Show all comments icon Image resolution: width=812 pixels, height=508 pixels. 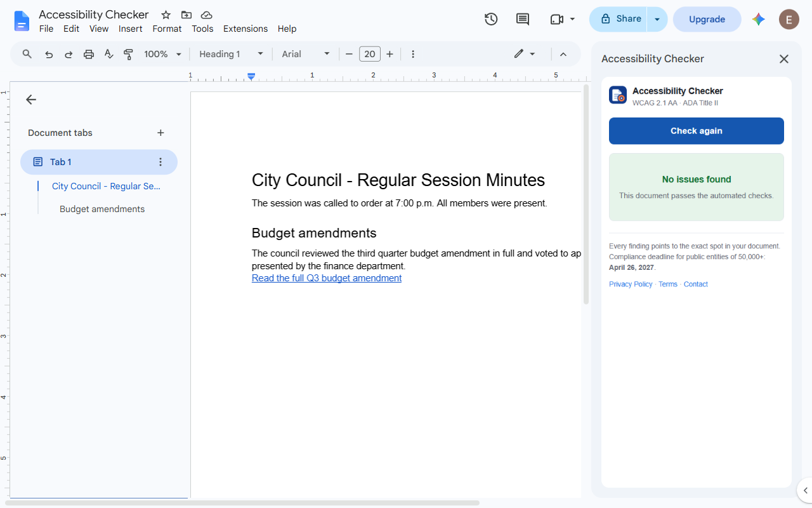(523, 19)
